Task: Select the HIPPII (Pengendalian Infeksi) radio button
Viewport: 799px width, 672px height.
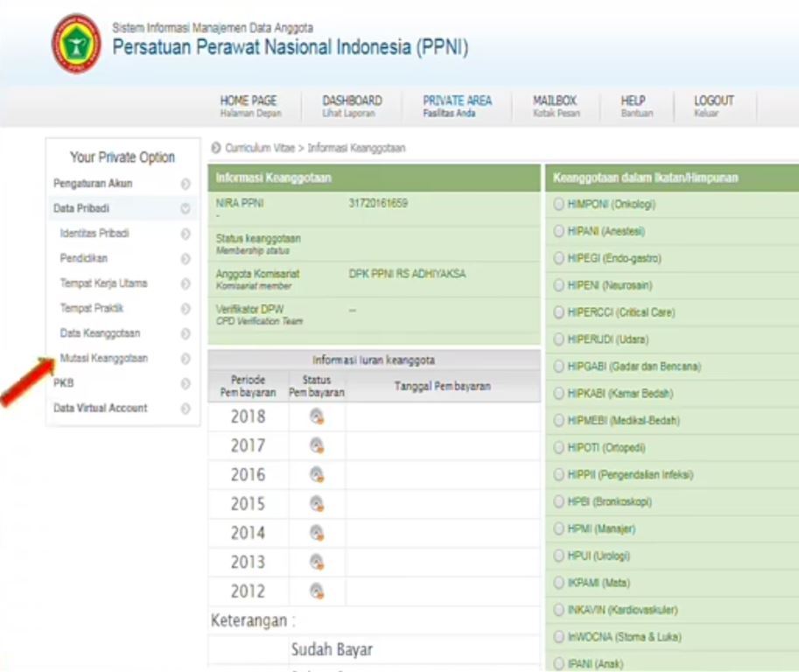Action: (559, 474)
